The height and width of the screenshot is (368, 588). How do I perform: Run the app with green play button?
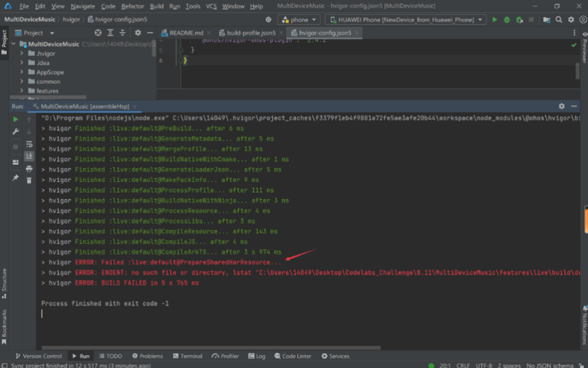click(494, 20)
